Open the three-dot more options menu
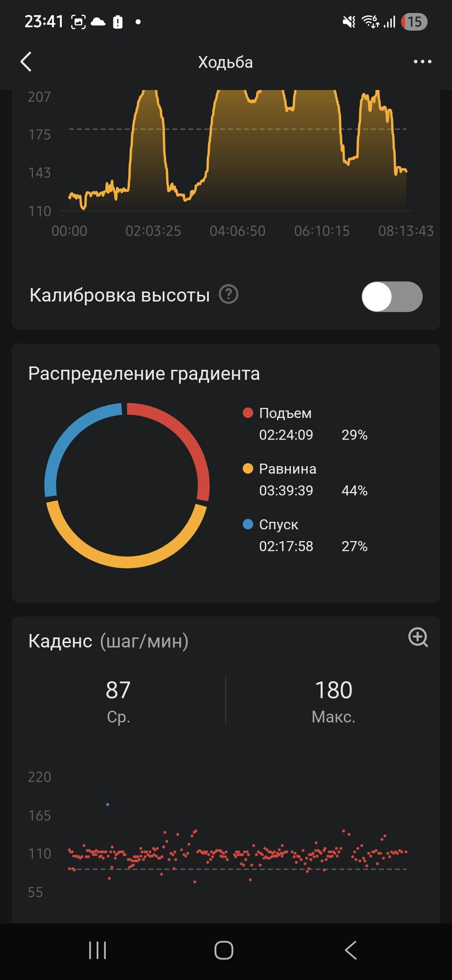This screenshot has width=452, height=980. tap(422, 62)
